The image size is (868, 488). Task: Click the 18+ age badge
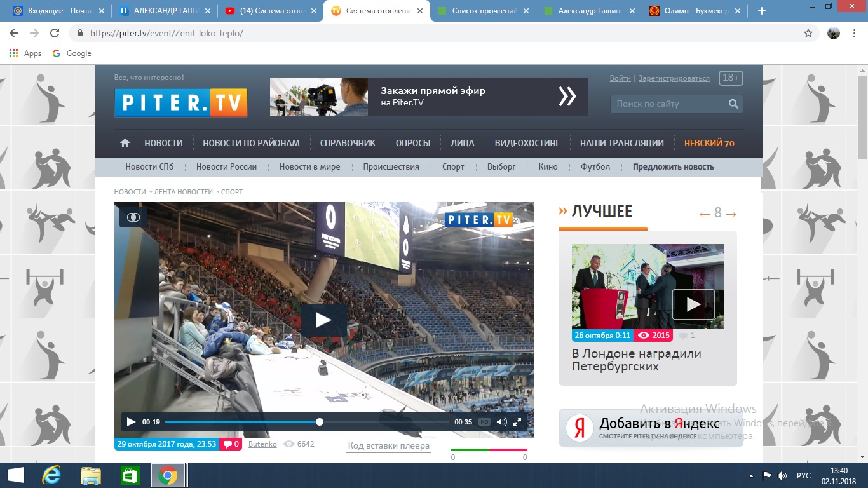(731, 78)
